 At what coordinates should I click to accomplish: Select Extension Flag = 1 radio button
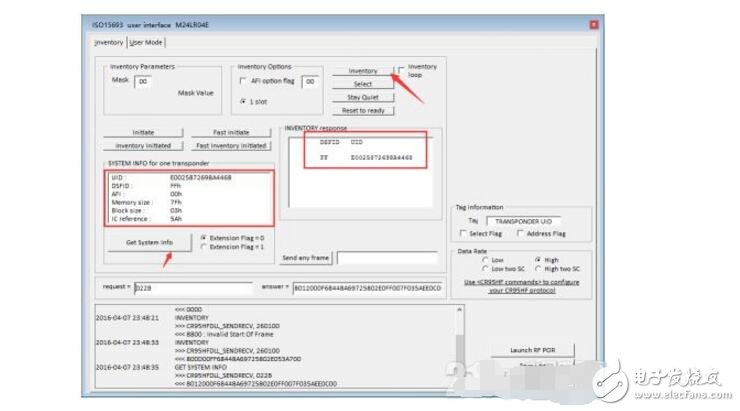click(204, 246)
